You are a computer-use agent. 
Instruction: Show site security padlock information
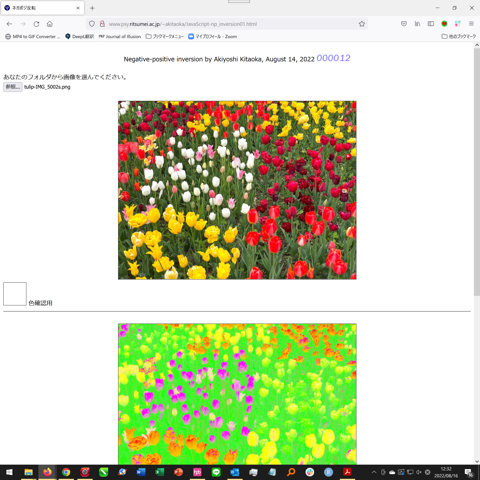pyautogui.click(x=102, y=24)
